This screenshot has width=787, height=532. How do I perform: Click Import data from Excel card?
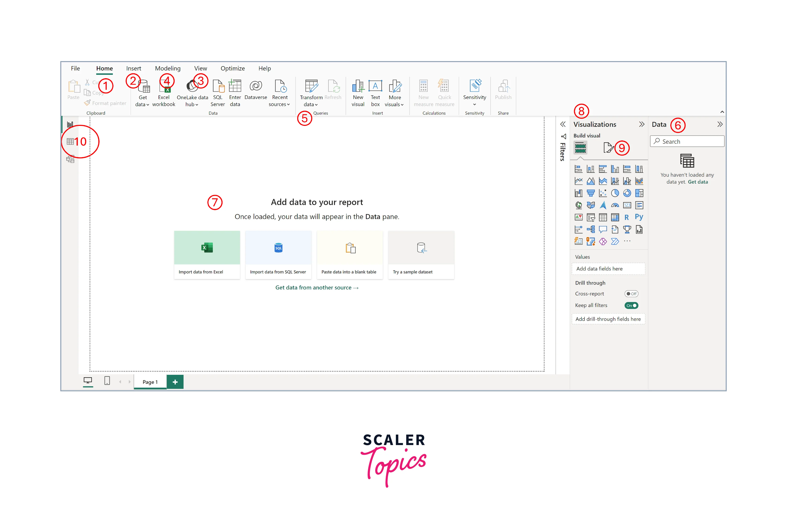pos(207,255)
